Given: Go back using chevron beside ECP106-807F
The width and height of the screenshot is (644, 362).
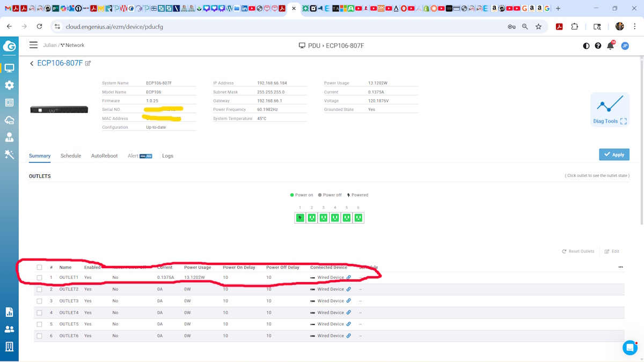Looking at the screenshot, I should [32, 63].
